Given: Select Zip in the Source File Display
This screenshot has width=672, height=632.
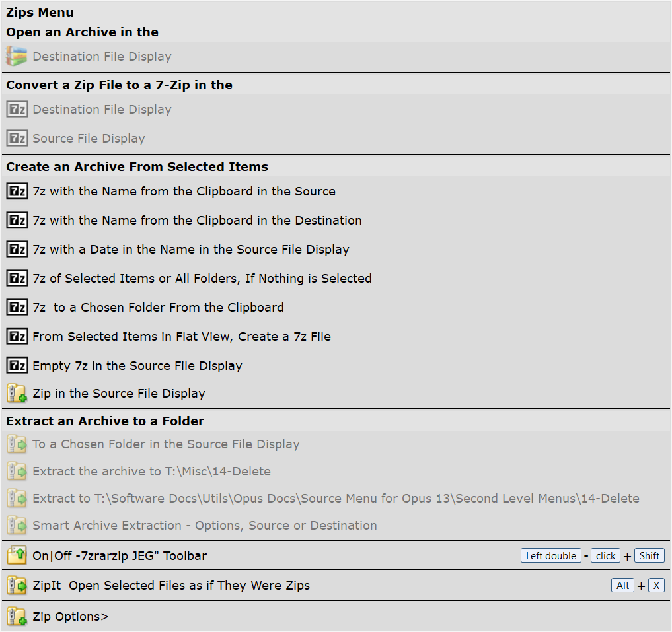Looking at the screenshot, I should pyautogui.click(x=119, y=394).
